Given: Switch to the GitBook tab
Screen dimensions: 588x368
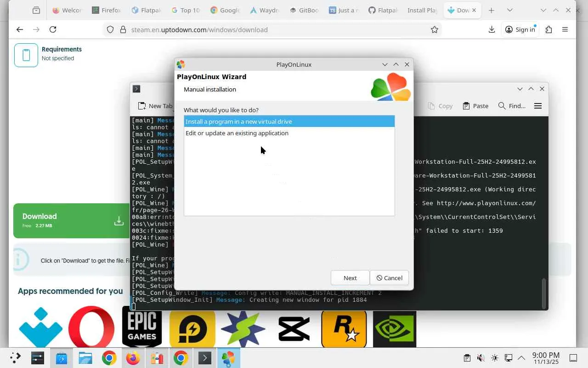Looking at the screenshot, I should [304, 10].
